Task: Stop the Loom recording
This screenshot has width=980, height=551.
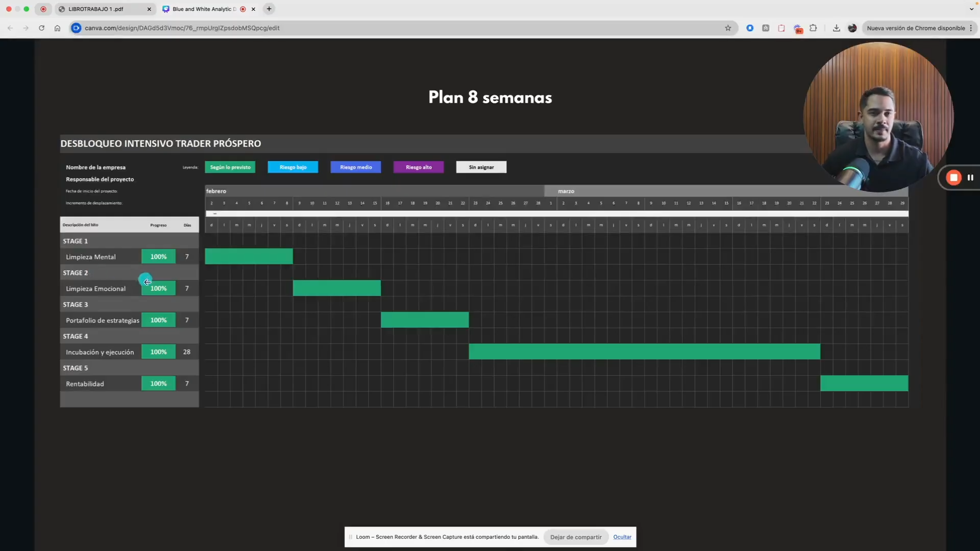Action: coord(953,178)
